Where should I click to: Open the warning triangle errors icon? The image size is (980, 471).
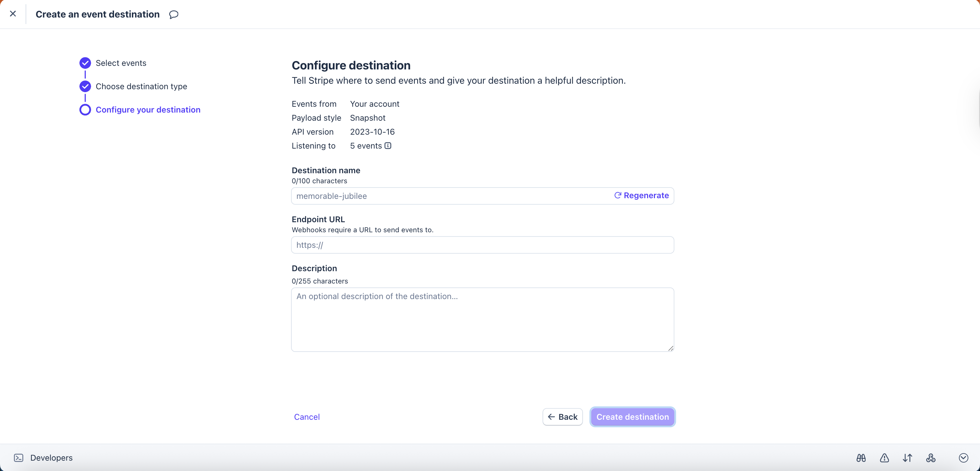(x=884, y=458)
